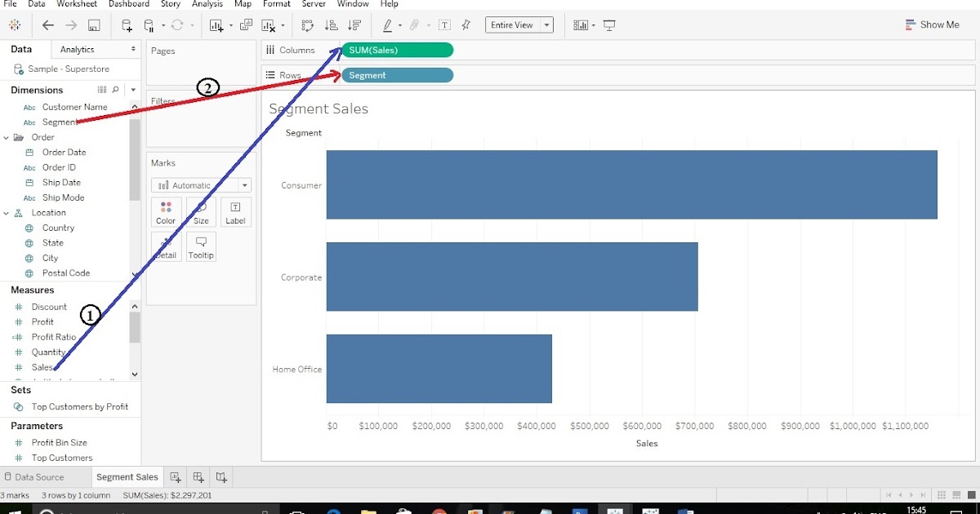Screen dimensions: 980x514
Task: Open the Color shelf on the Marks card
Action: (x=166, y=212)
